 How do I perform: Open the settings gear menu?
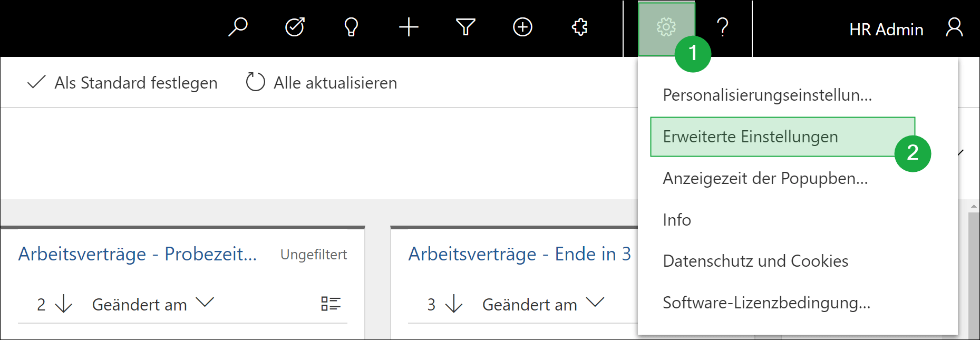coord(666,27)
